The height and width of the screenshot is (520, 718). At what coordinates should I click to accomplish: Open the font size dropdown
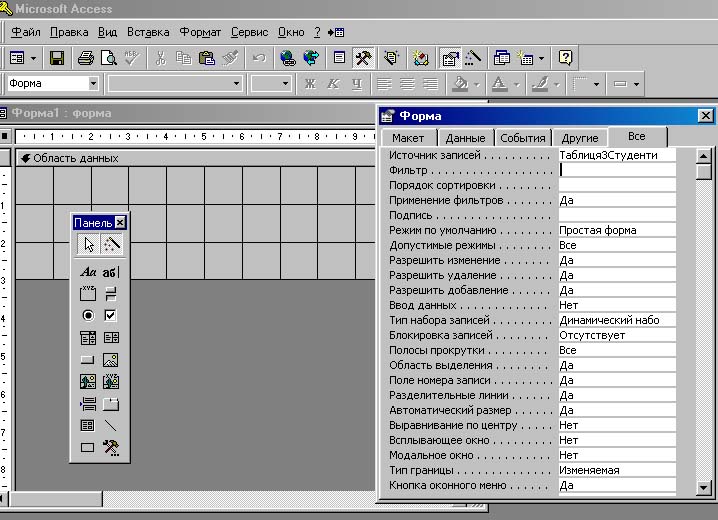285,83
